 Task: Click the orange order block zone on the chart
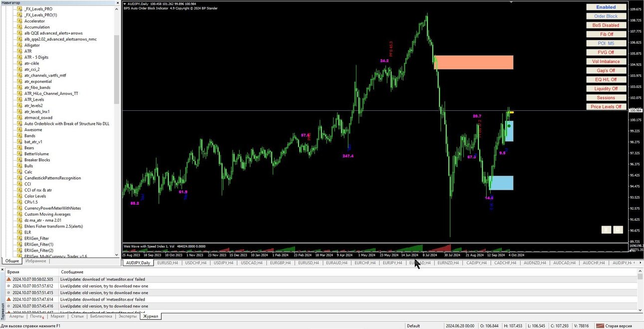click(x=474, y=62)
